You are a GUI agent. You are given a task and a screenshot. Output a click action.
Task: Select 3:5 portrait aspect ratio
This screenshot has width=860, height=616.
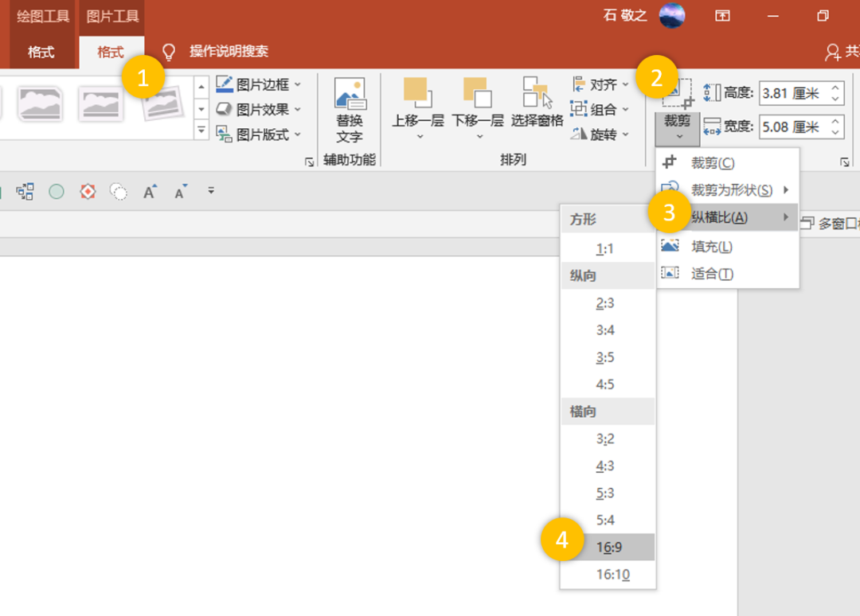pyautogui.click(x=608, y=357)
